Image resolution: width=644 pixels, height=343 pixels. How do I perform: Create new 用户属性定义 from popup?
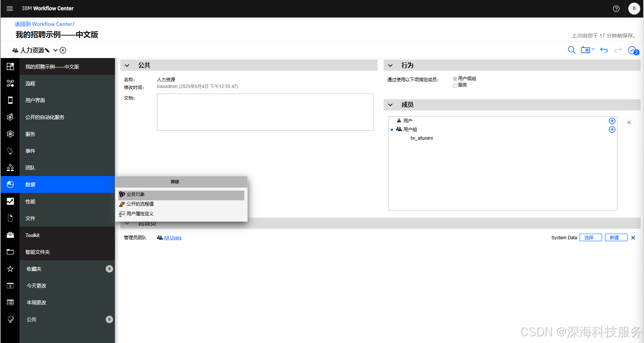pos(181,214)
